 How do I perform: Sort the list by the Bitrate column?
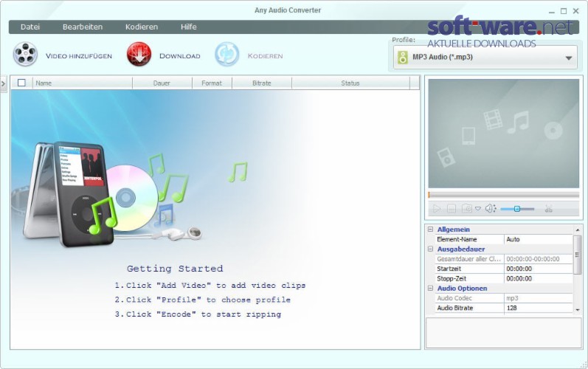[x=262, y=83]
